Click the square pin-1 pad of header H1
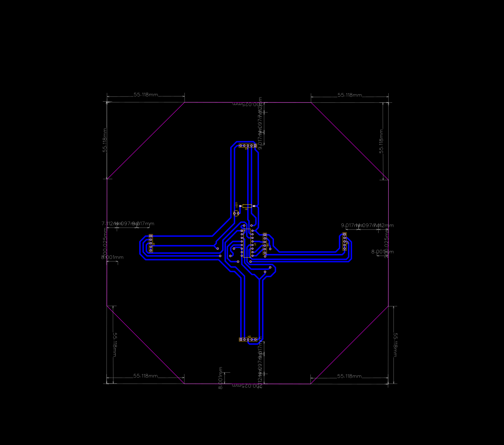504x445 pixels. 150,235
